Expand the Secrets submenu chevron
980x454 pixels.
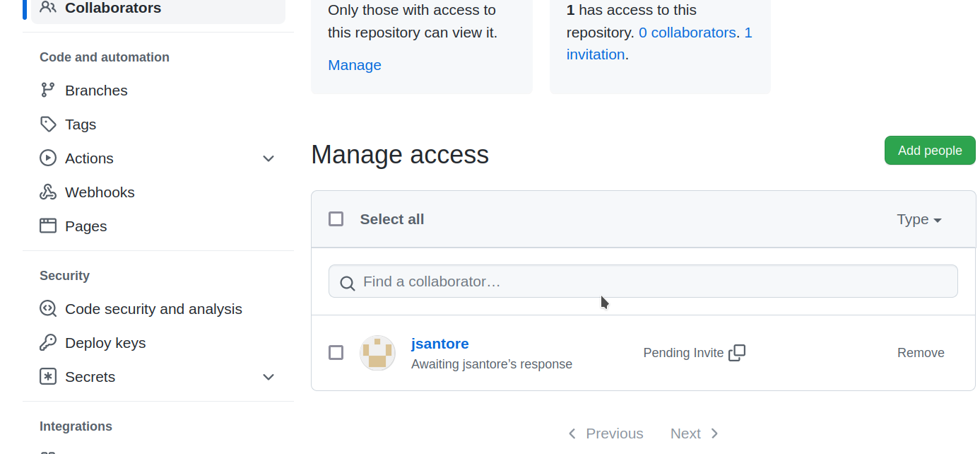pos(268,377)
